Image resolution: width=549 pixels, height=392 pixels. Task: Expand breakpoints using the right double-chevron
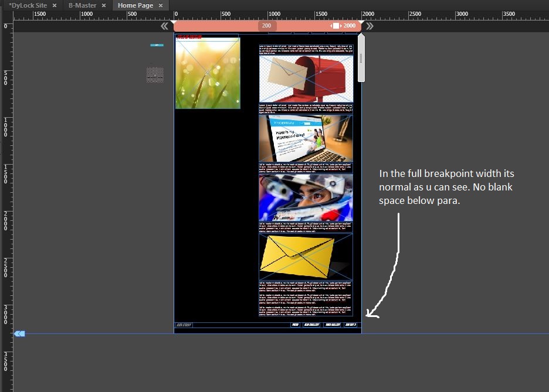pos(369,26)
